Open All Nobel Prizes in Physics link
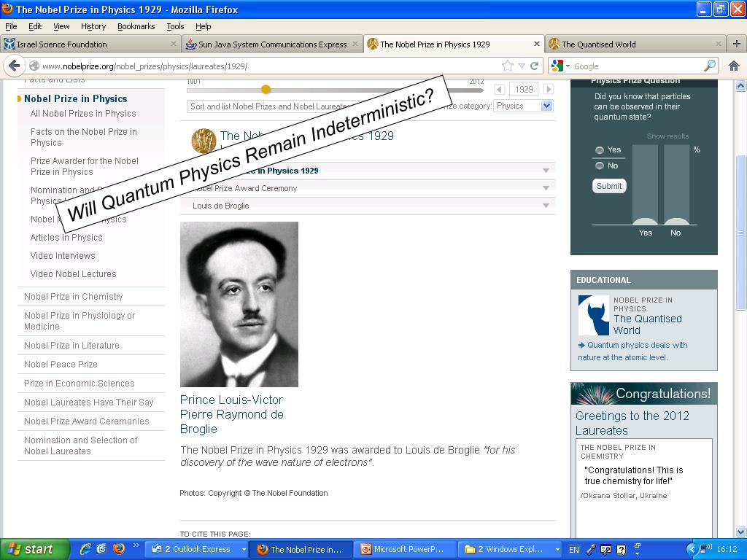 (83, 113)
